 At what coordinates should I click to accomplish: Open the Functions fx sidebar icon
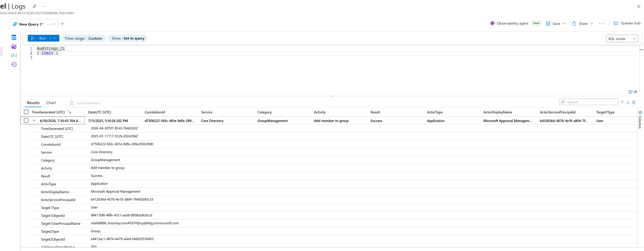(x=14, y=55)
